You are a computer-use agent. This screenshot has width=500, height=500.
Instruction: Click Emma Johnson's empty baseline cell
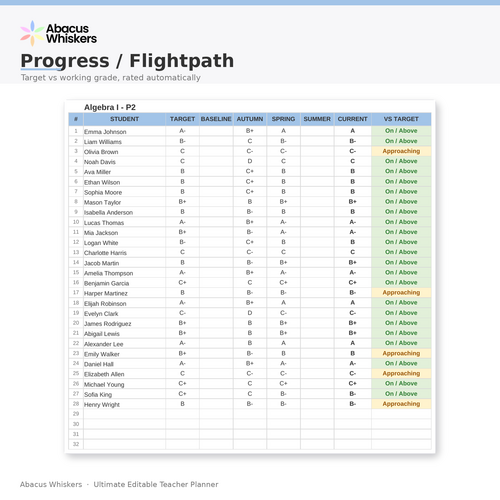click(x=216, y=131)
